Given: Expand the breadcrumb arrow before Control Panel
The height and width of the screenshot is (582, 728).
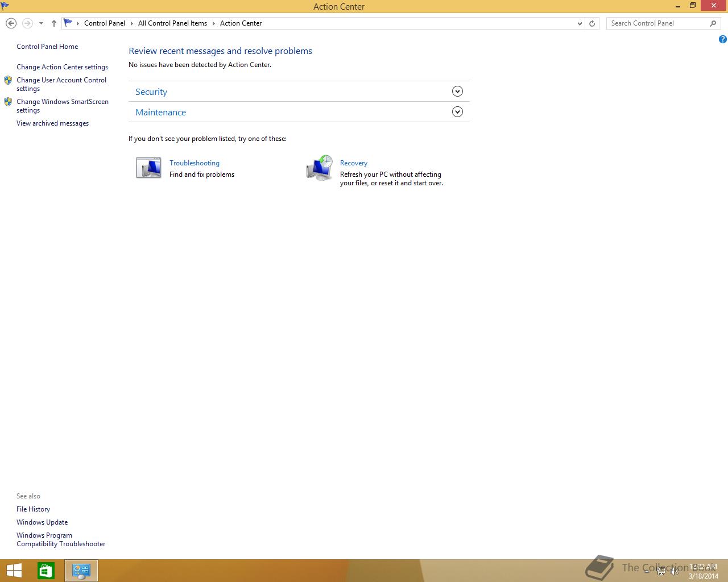Looking at the screenshot, I should click(78, 23).
